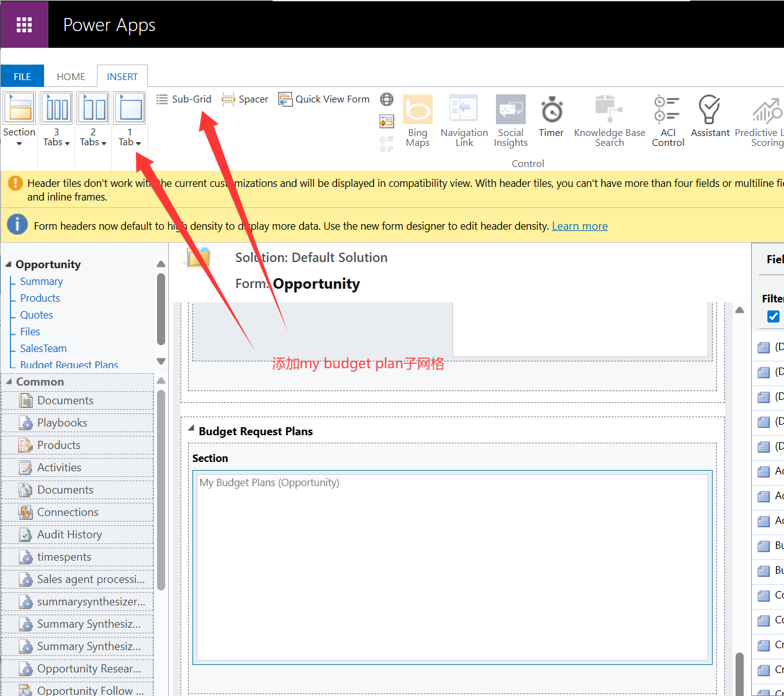
Task: Select the Activities navigation item
Action: [x=78, y=468]
